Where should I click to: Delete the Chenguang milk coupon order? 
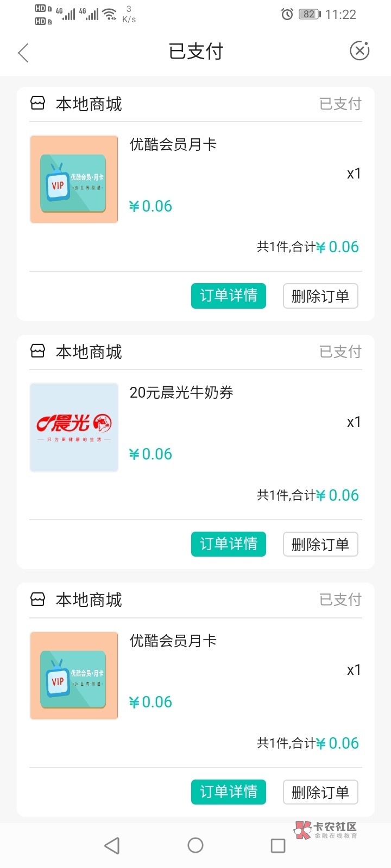pyautogui.click(x=320, y=544)
